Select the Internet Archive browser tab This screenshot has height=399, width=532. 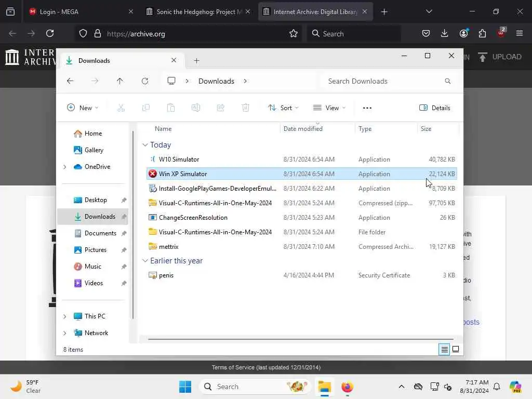315,12
